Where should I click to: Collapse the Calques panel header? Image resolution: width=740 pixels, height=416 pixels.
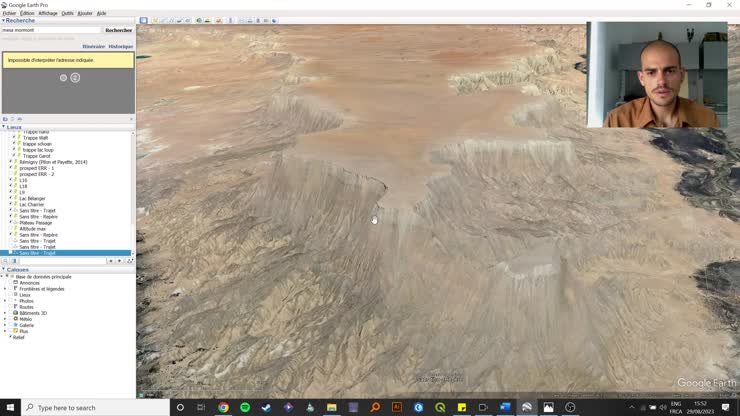click(3, 269)
